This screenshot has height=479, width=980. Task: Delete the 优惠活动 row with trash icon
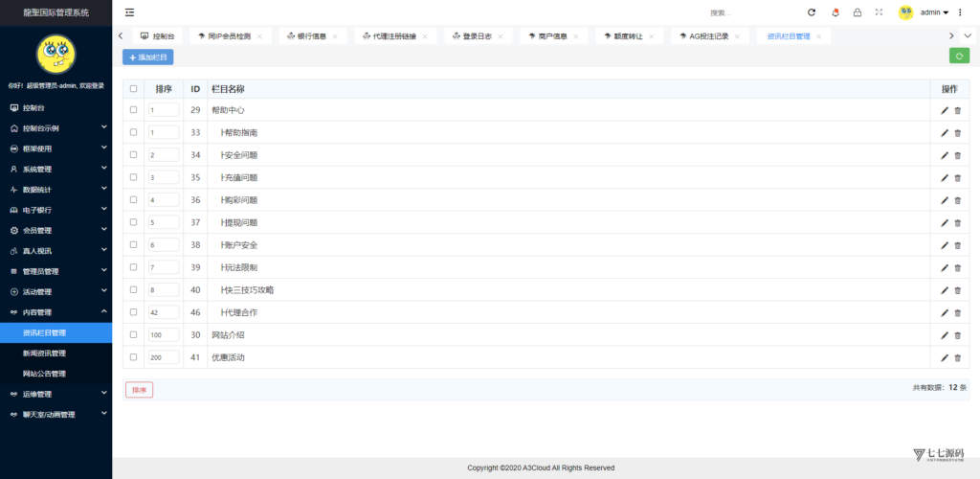[957, 357]
